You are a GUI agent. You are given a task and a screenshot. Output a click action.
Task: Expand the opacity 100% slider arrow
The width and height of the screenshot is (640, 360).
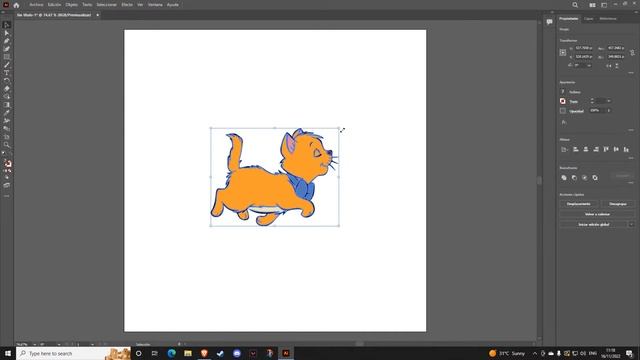tap(609, 111)
